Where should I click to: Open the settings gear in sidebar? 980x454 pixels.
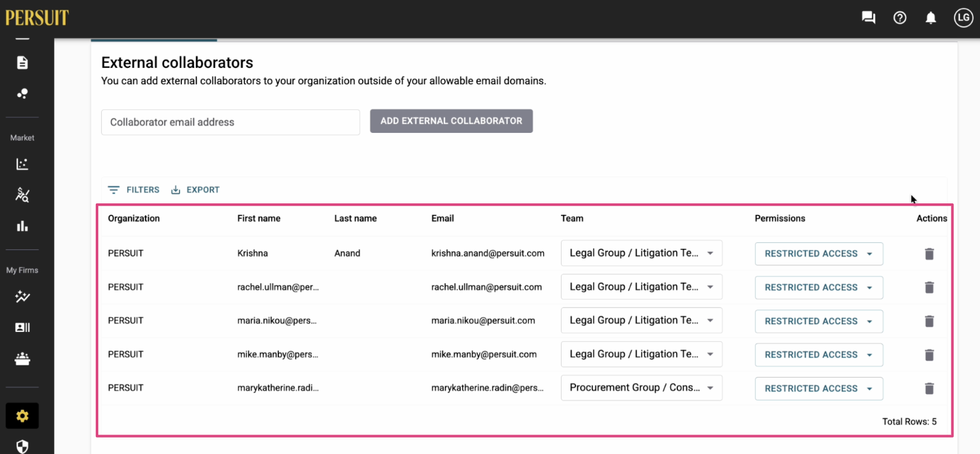click(22, 416)
